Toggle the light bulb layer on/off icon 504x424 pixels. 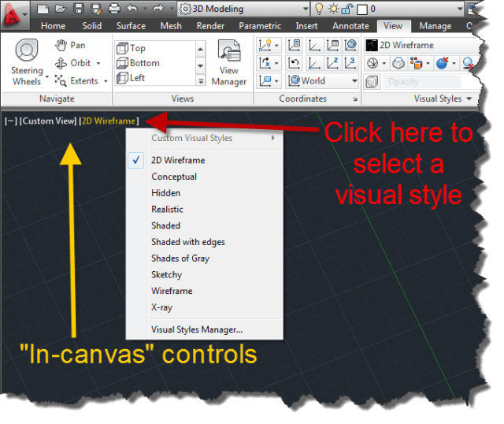(320, 9)
